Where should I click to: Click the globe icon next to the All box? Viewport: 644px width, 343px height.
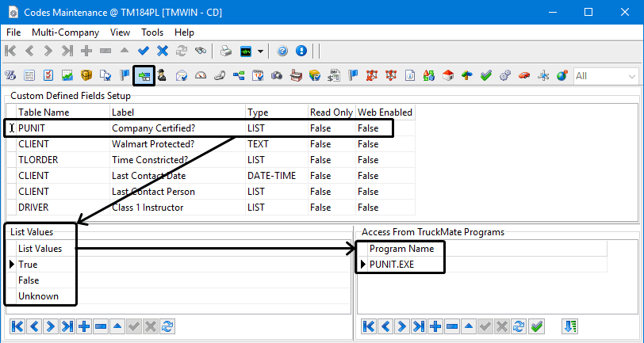562,76
